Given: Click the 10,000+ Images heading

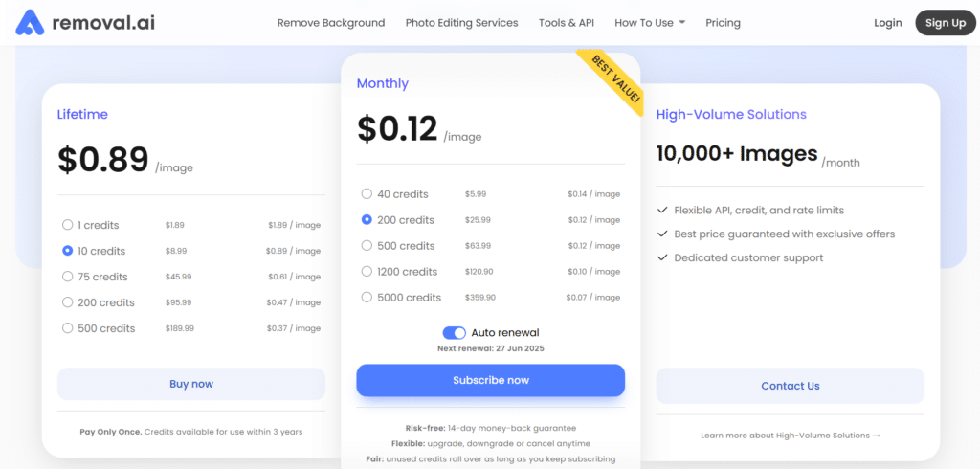Looking at the screenshot, I should pyautogui.click(x=737, y=153).
